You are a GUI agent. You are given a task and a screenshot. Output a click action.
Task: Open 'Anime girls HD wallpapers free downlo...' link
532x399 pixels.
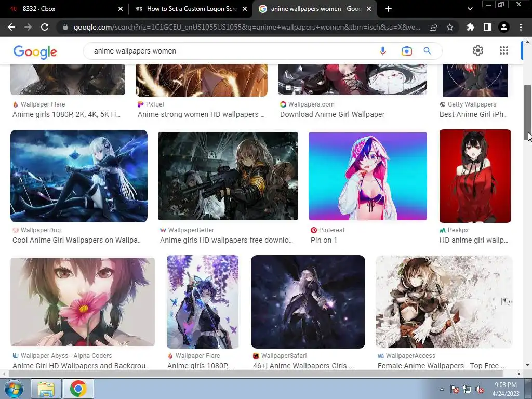coord(227,240)
